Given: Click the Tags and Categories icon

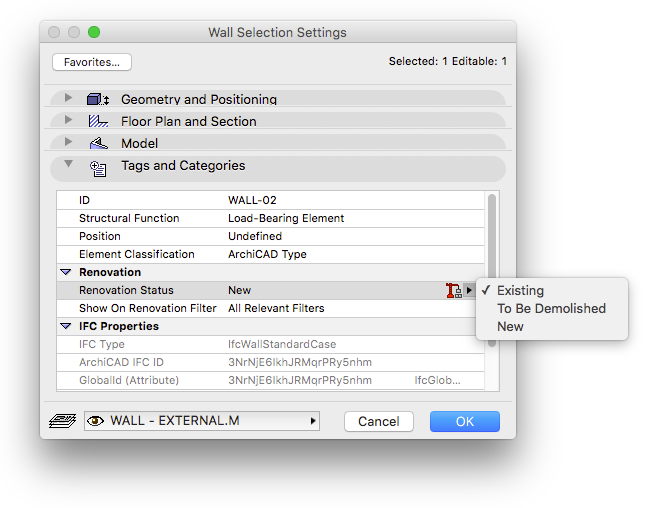Looking at the screenshot, I should (x=98, y=167).
